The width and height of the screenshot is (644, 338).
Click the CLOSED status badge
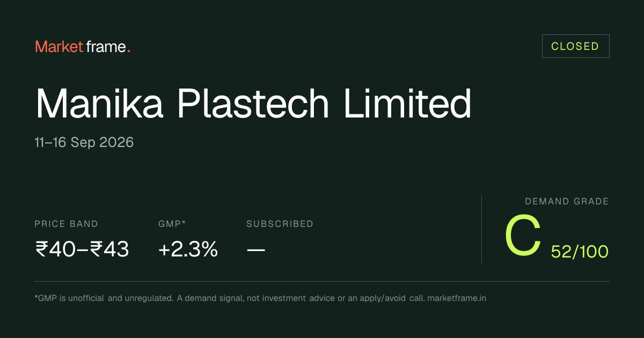575,46
